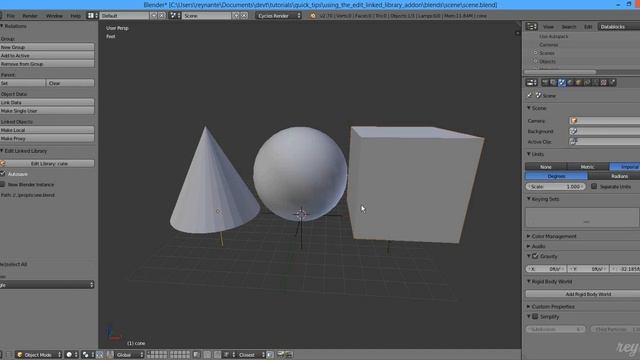The height and width of the screenshot is (360, 640).
Task: Open the outliner View menu
Action: tap(548, 27)
